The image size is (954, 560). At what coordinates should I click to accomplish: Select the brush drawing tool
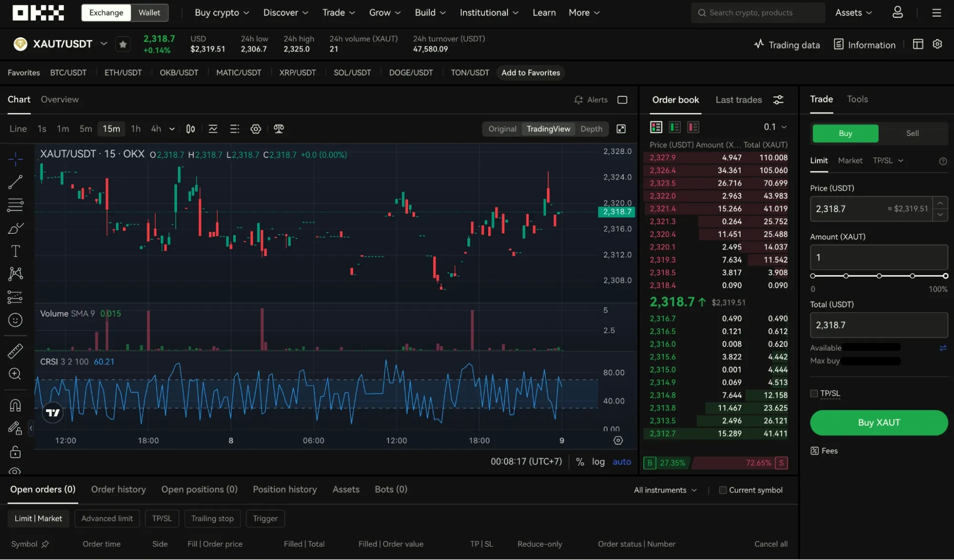15,228
